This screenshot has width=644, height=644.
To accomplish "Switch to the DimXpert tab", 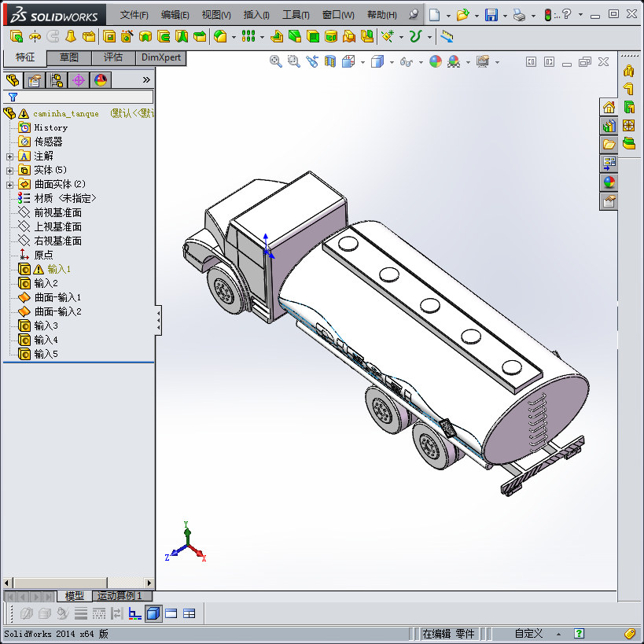I will (161, 57).
